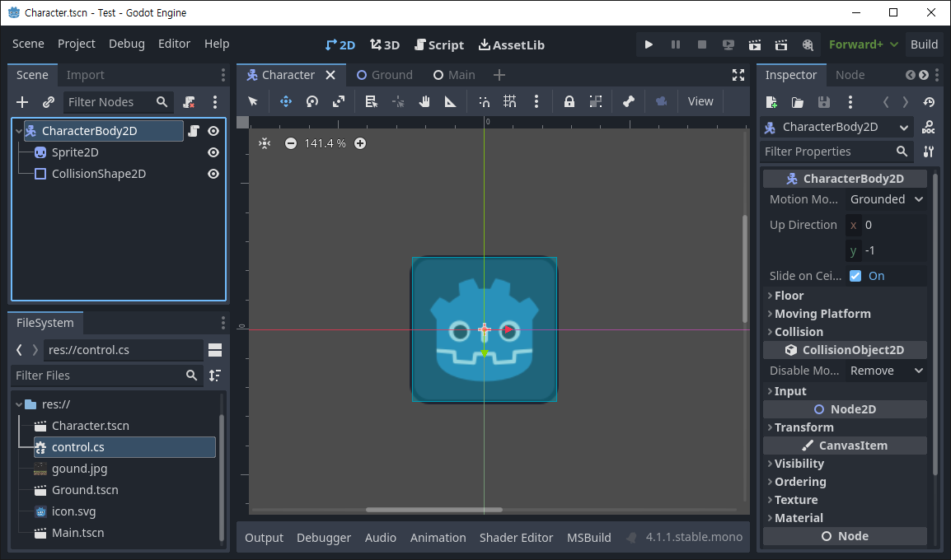Viewport: 951px width, 560px height.
Task: Open script icon on CharacterBody2D row
Action: (194, 131)
